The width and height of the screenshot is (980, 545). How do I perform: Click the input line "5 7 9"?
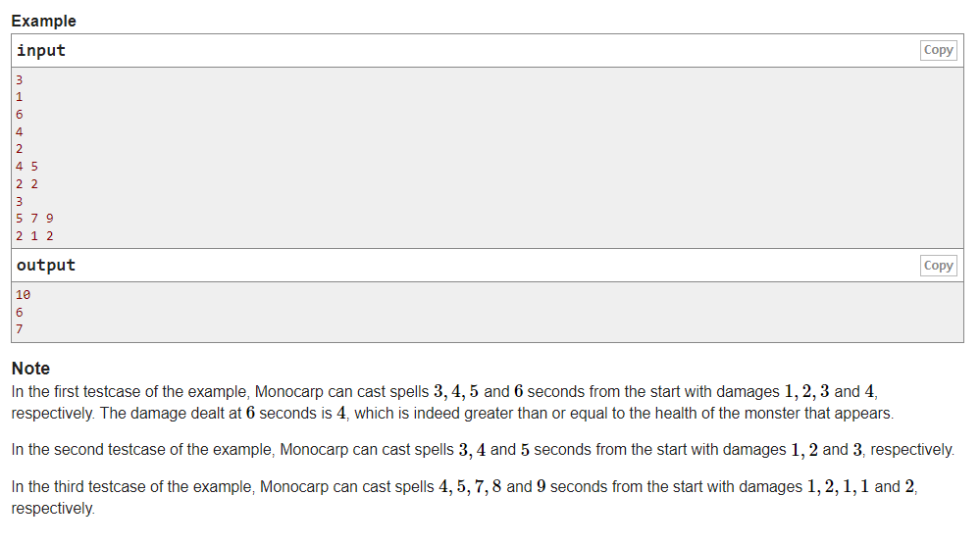(34, 219)
